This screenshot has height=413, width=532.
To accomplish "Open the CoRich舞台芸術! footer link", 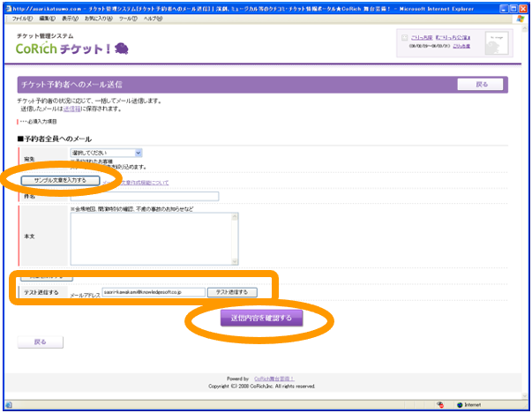I will [x=274, y=379].
